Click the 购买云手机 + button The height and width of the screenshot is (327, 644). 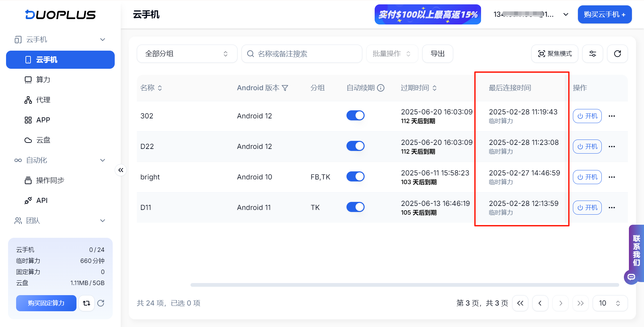point(605,14)
